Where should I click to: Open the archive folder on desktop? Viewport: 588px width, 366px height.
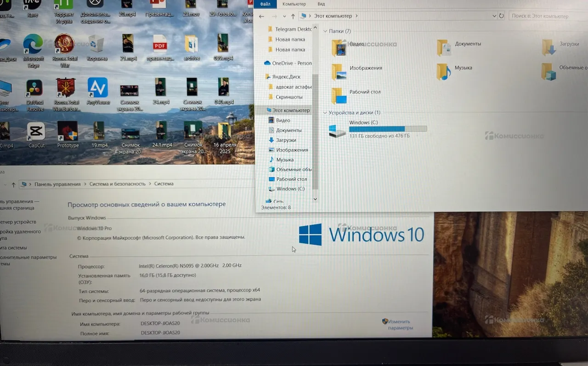pyautogui.click(x=192, y=47)
